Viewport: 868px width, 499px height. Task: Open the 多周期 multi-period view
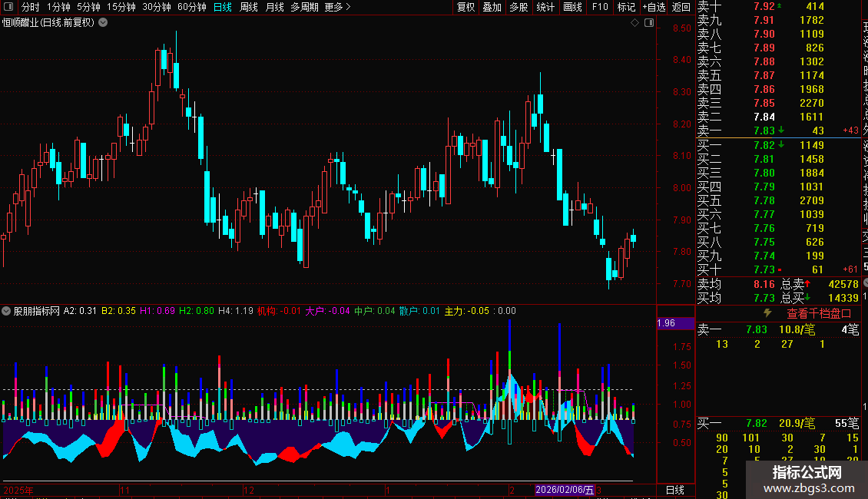point(304,7)
